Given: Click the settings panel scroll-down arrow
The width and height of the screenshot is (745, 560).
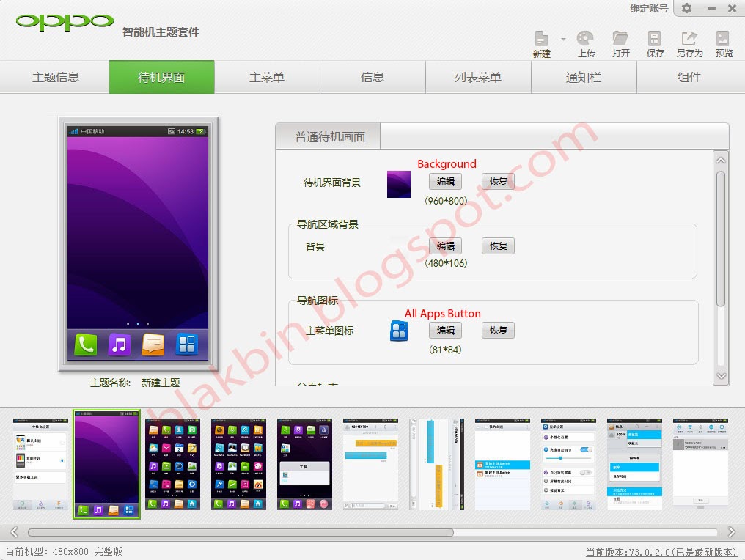Looking at the screenshot, I should tap(721, 376).
